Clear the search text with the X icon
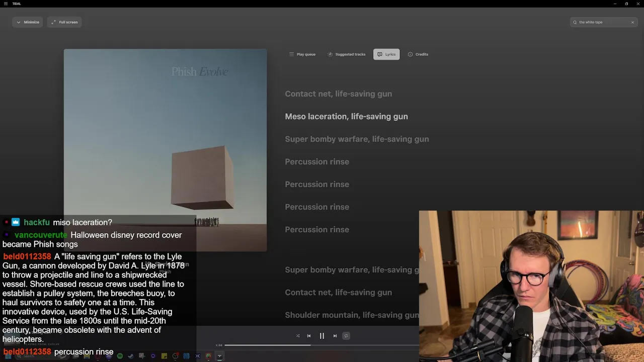 tap(632, 22)
